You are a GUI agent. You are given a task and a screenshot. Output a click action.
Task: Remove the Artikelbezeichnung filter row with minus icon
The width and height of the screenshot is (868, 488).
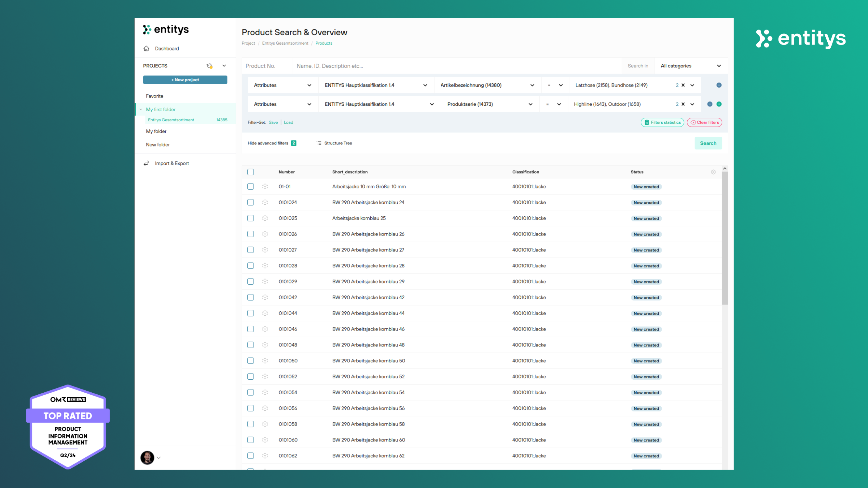(719, 85)
